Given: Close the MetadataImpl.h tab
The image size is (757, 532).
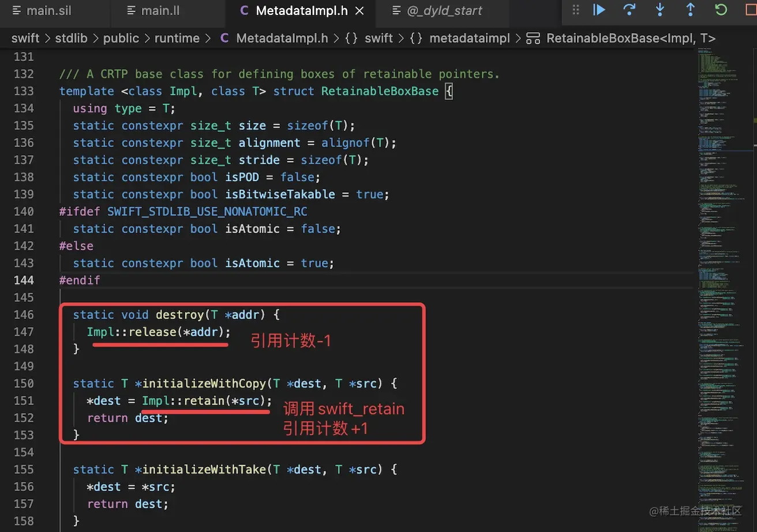Looking at the screenshot, I should (x=359, y=10).
